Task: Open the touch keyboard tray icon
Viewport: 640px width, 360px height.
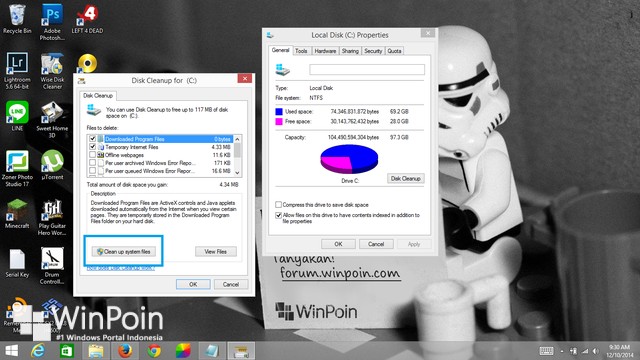Action: (x=546, y=351)
